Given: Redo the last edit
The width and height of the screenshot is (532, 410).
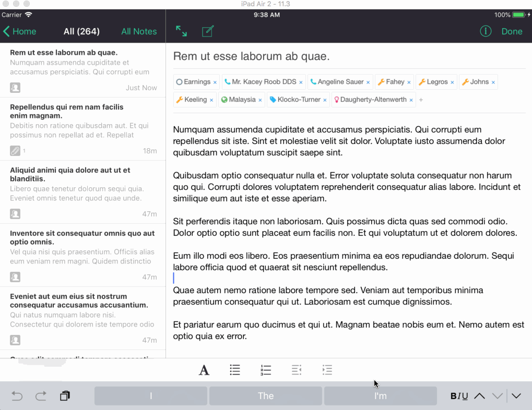Looking at the screenshot, I should point(41,396).
